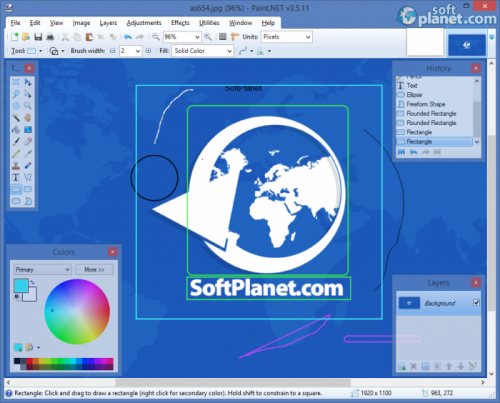Click the Open file toolbar icon
The image size is (500, 403).
[26, 37]
